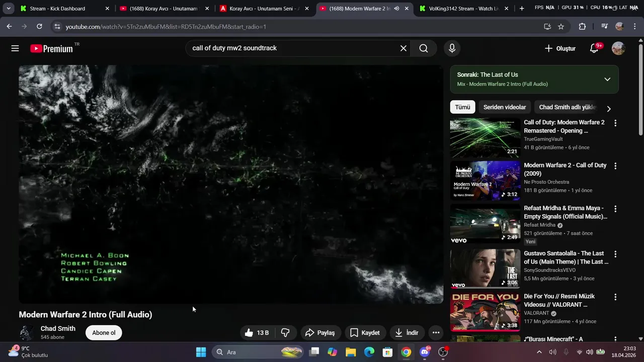Open options for Empty Signals video
644x362 pixels.
615,209
